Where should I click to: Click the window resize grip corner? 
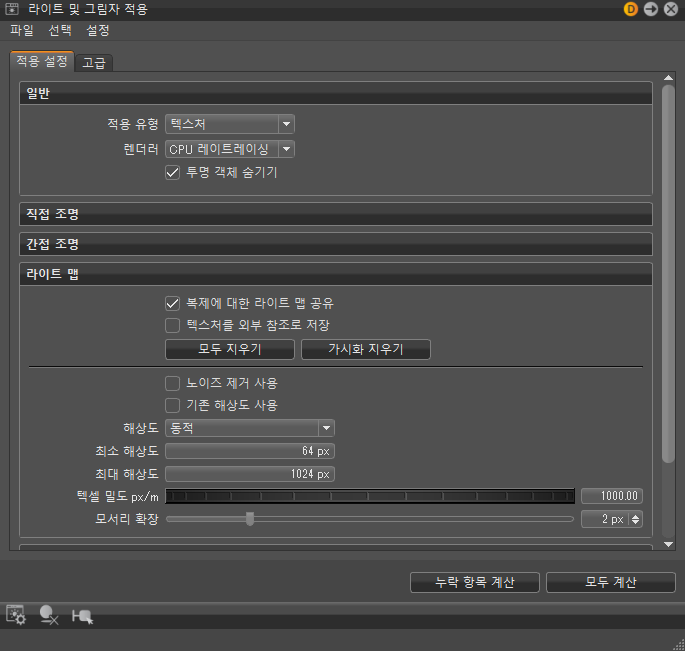coord(679,645)
